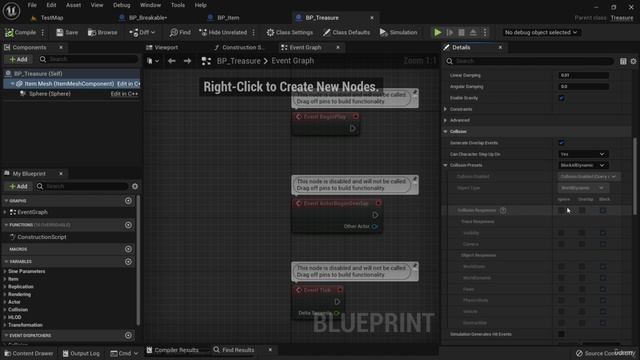Start Simulation from toolbar
640x360 pixels.
[398, 32]
